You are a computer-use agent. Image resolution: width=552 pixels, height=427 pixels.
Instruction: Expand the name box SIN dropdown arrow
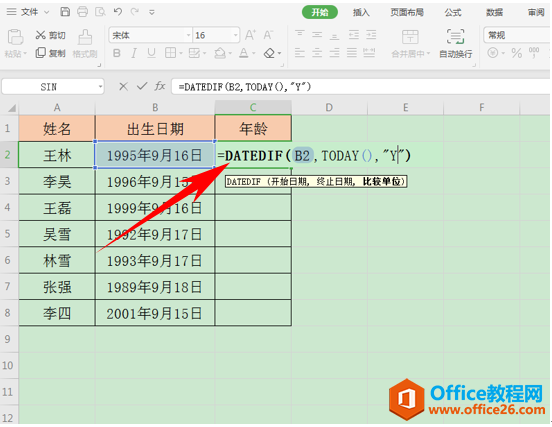101,87
